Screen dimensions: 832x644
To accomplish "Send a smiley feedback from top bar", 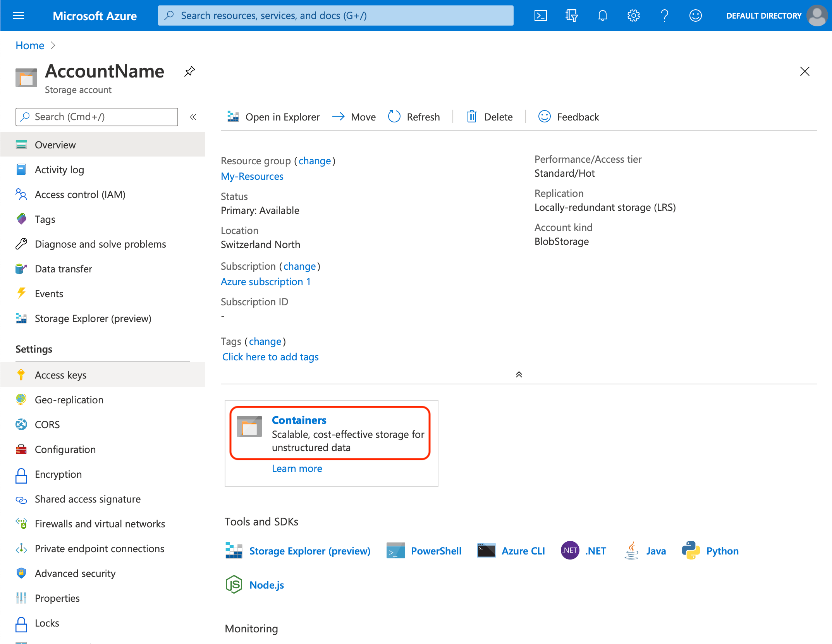I will click(x=696, y=15).
